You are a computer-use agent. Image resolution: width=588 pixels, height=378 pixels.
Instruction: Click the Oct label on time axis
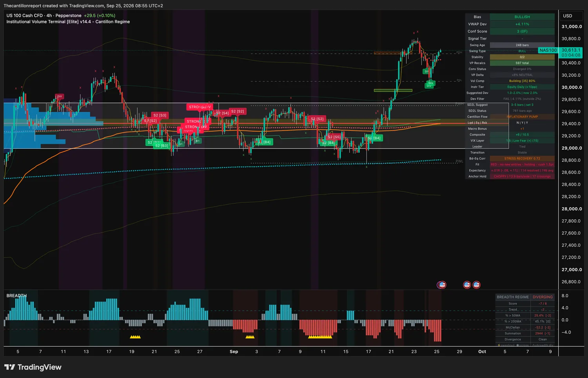click(482, 352)
